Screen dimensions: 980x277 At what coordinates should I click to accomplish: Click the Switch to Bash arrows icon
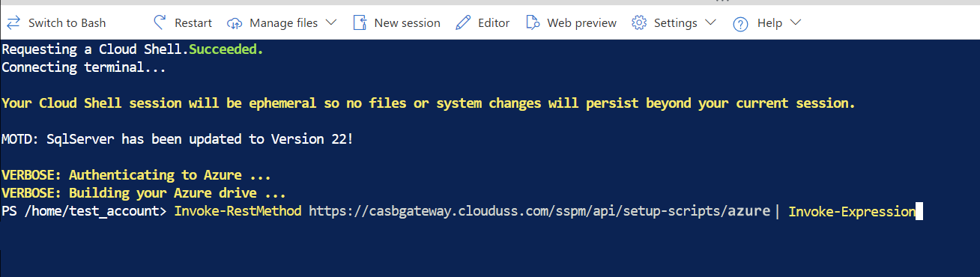(13, 22)
